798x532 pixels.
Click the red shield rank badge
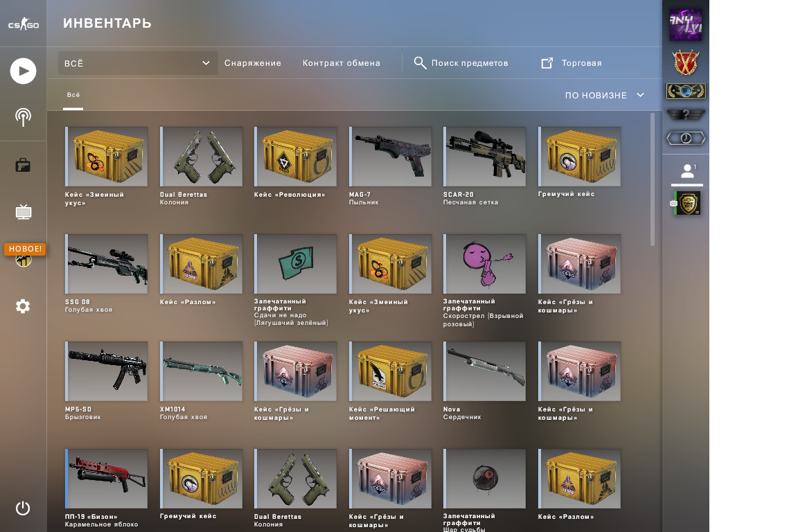click(x=686, y=63)
